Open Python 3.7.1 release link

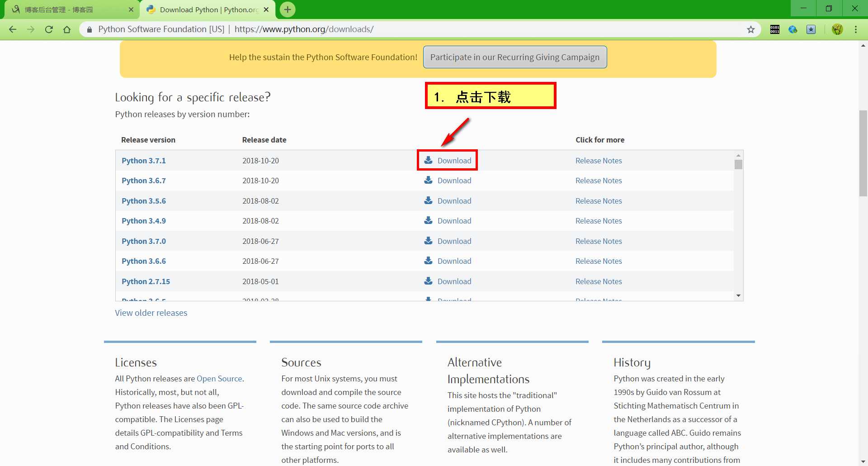tap(144, 161)
